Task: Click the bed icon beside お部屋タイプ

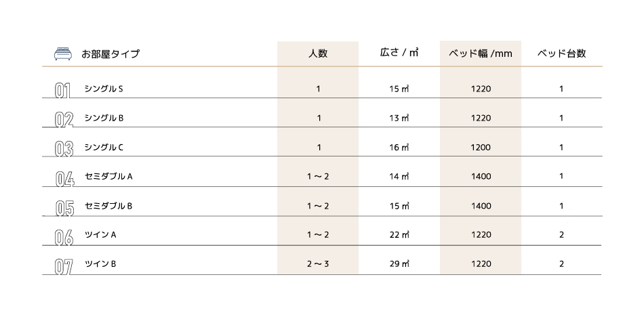Action: 63,54
